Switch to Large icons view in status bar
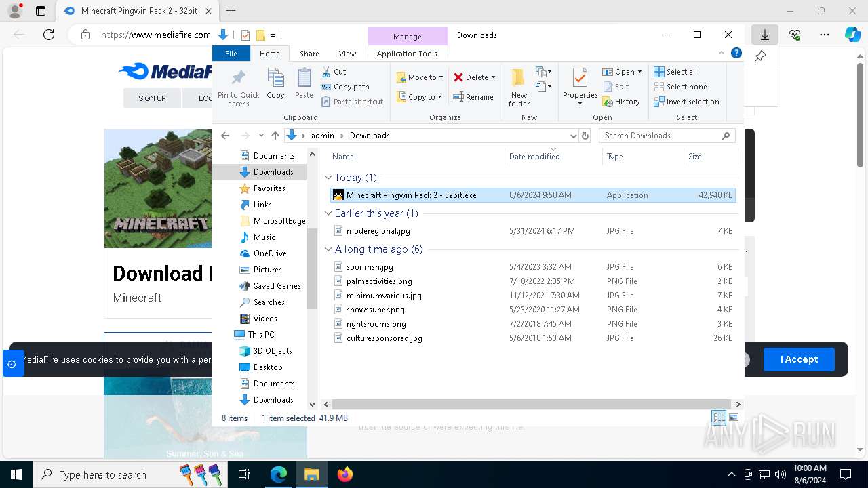This screenshot has width=868, height=488. click(x=733, y=418)
